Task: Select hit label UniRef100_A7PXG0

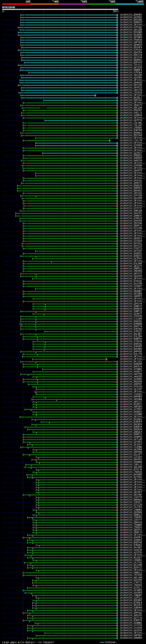Action: point(131,50)
